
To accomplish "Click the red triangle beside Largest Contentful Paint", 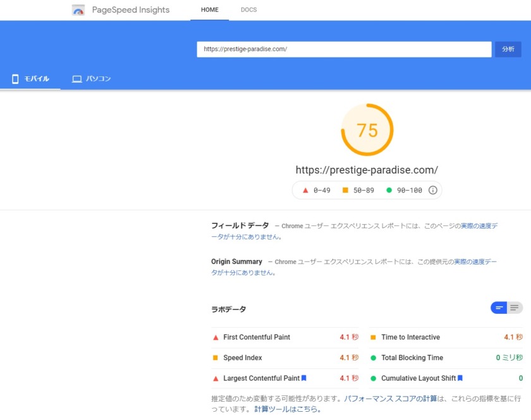I will pos(216,378).
